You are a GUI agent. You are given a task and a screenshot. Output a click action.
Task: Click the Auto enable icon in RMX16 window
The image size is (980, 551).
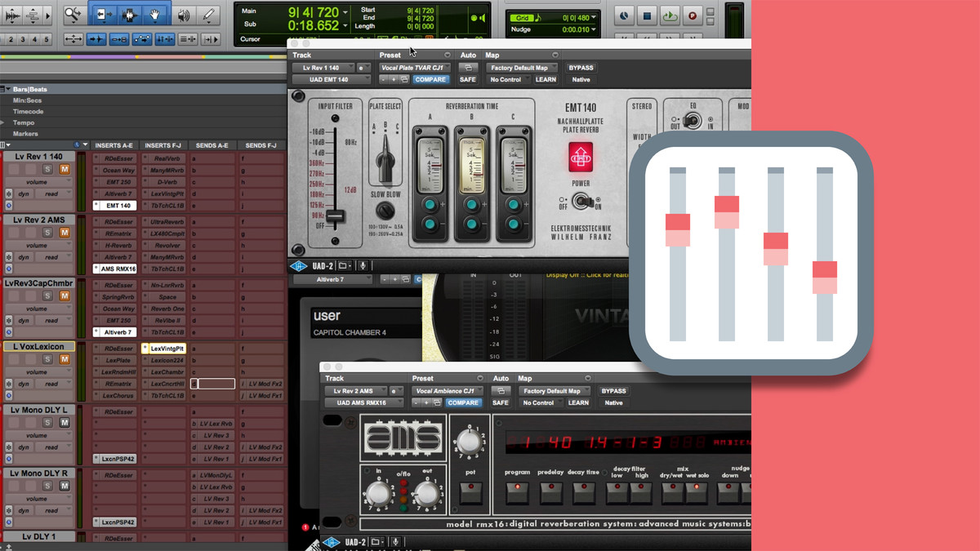tap(501, 391)
